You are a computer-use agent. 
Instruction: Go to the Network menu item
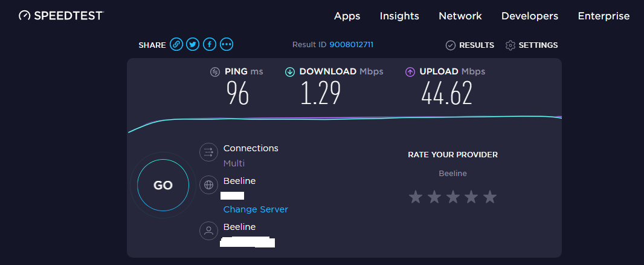pyautogui.click(x=460, y=16)
